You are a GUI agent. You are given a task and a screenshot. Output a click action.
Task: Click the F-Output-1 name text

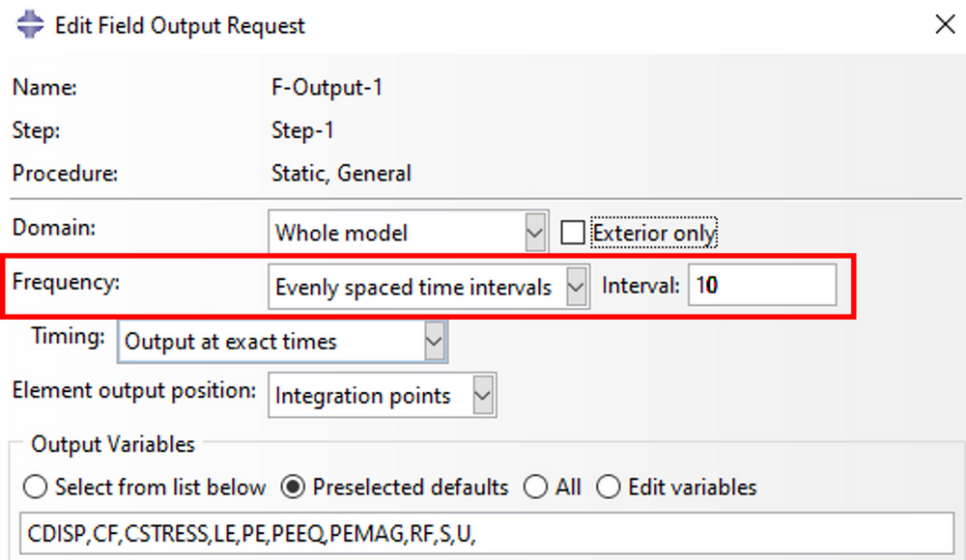pos(327,87)
